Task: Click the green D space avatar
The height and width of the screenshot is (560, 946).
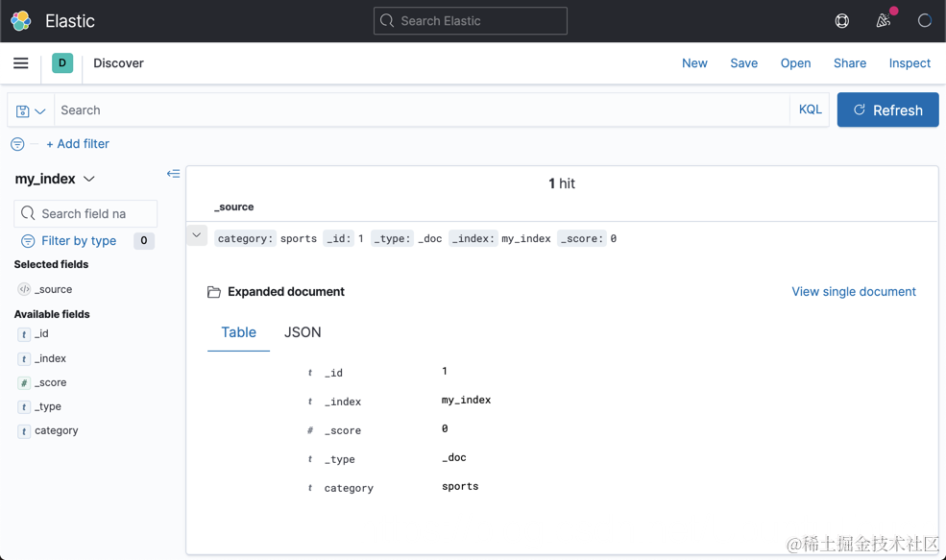Action: [x=62, y=62]
